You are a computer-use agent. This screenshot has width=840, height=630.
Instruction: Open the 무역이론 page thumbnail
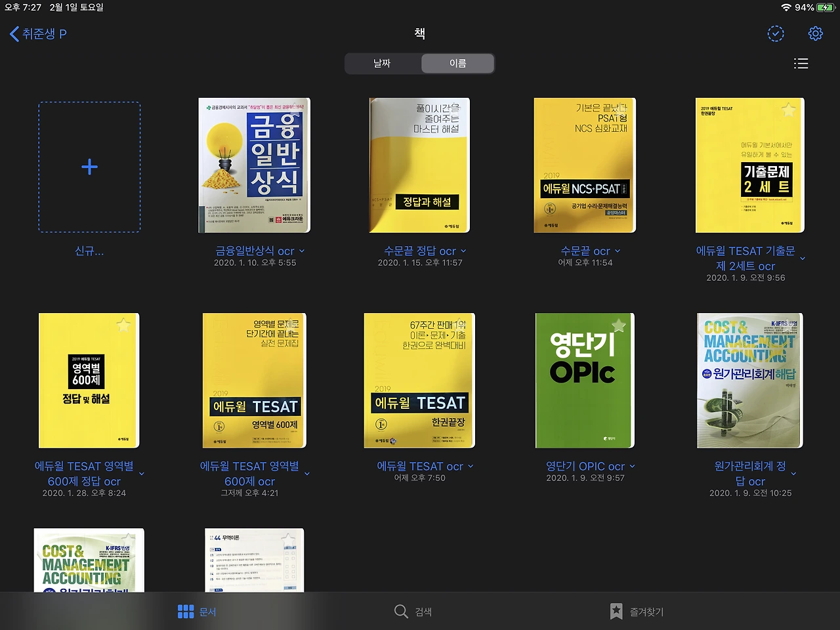pyautogui.click(x=255, y=560)
